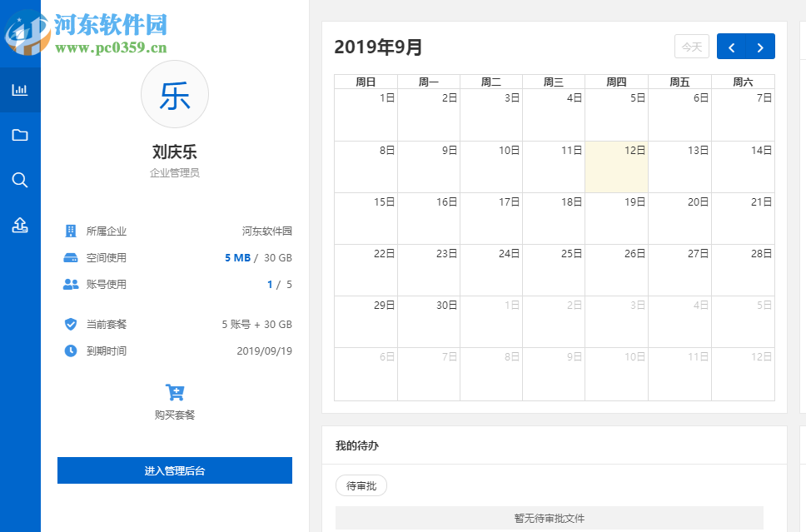Click the 进入管理后台 button
Screen dimensions: 806x532
[174, 470]
